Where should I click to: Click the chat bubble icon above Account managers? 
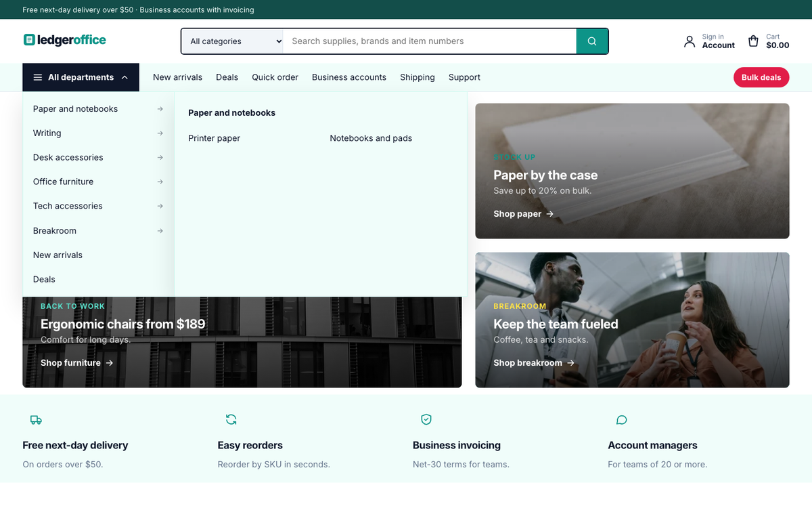[621, 420]
